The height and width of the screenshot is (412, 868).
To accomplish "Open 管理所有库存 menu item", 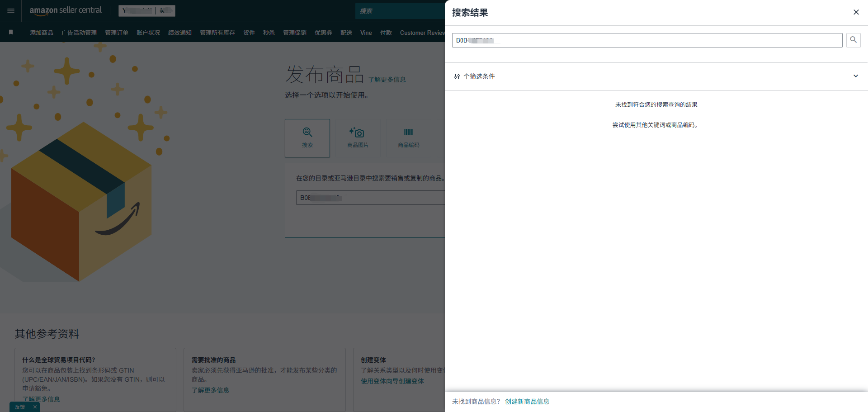I will point(217,33).
